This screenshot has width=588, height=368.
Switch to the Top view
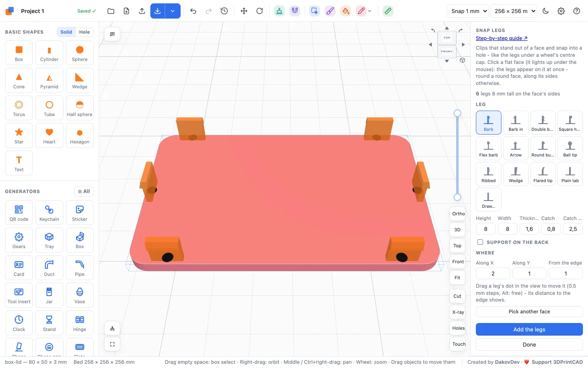click(x=457, y=246)
